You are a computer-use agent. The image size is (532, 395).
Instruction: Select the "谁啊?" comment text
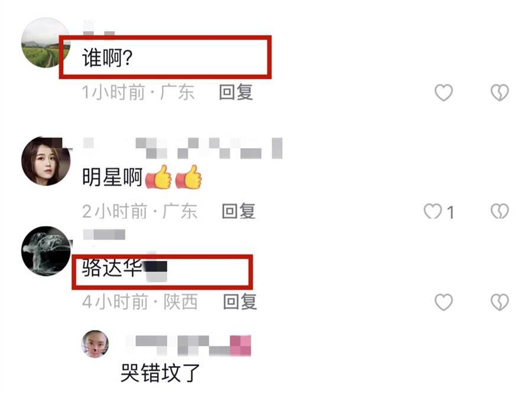coord(107,58)
